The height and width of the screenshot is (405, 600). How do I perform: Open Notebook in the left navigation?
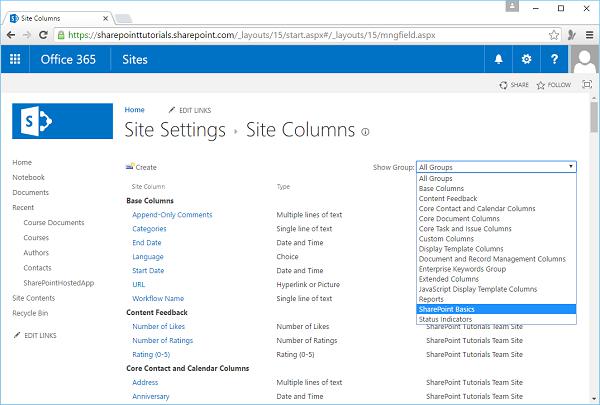pyautogui.click(x=28, y=177)
